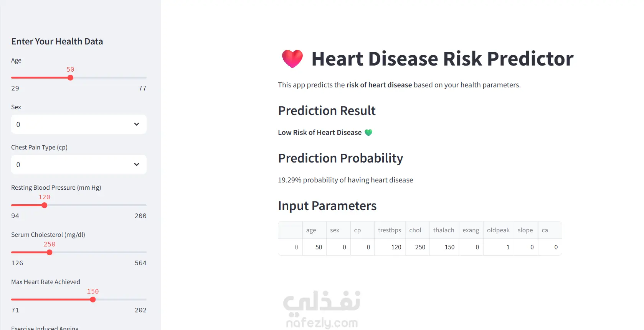The width and height of the screenshot is (644, 330).
Task: Click the oldpeak column header
Action: (x=498, y=230)
